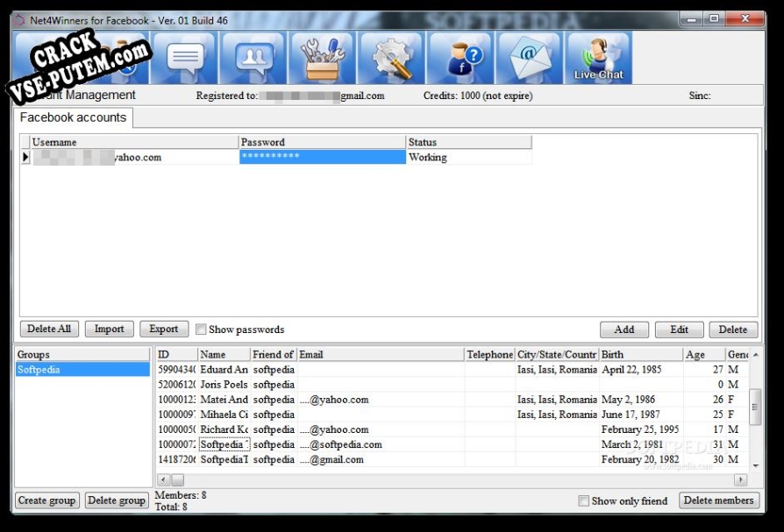The height and width of the screenshot is (532, 784).
Task: Click the Edit account button
Action: click(x=679, y=330)
